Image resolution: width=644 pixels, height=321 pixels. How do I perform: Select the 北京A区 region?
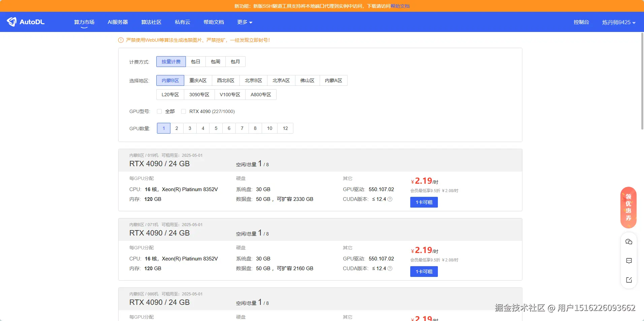[x=281, y=80]
